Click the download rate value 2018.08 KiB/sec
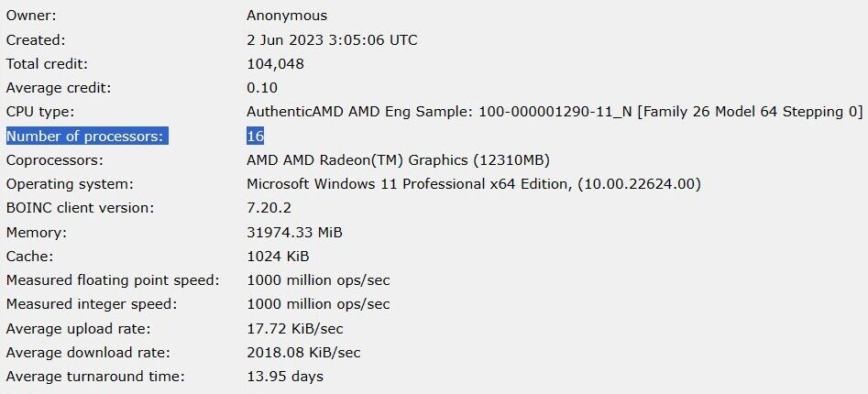Viewport: 868px width, 394px height. 304,353
